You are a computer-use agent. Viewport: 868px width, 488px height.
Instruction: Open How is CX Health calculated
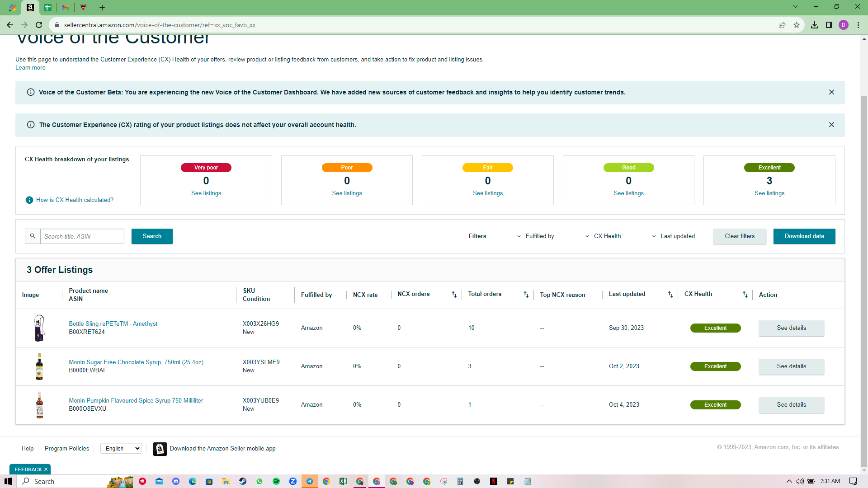coord(75,200)
